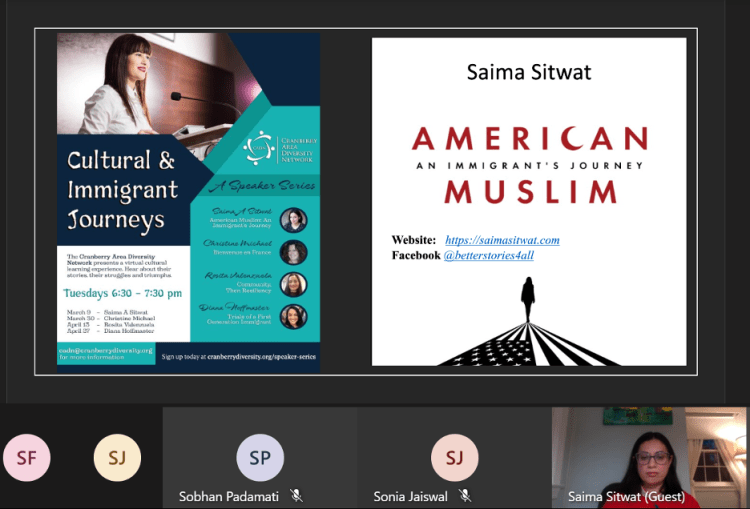Open the https://saimasitwat.com website link
Image resolution: width=750 pixels, height=509 pixels.
(x=502, y=240)
